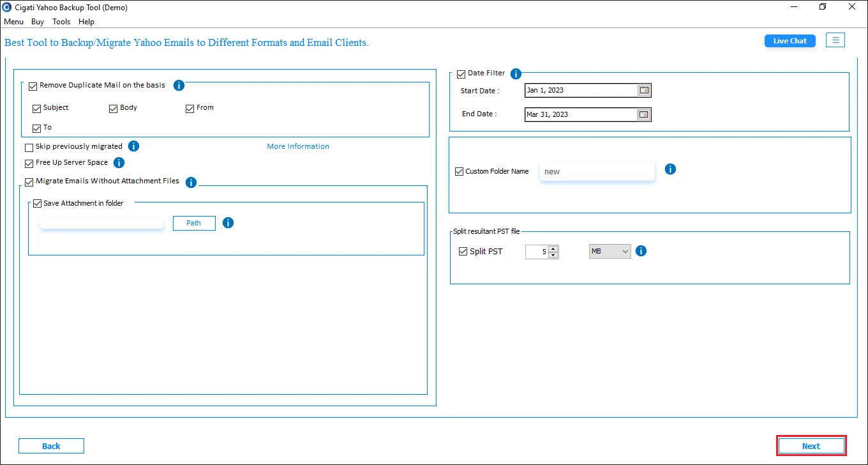Viewport: 868px width, 465px height.
Task: Open hamburger menu icon near Live Chat
Action: pos(835,40)
